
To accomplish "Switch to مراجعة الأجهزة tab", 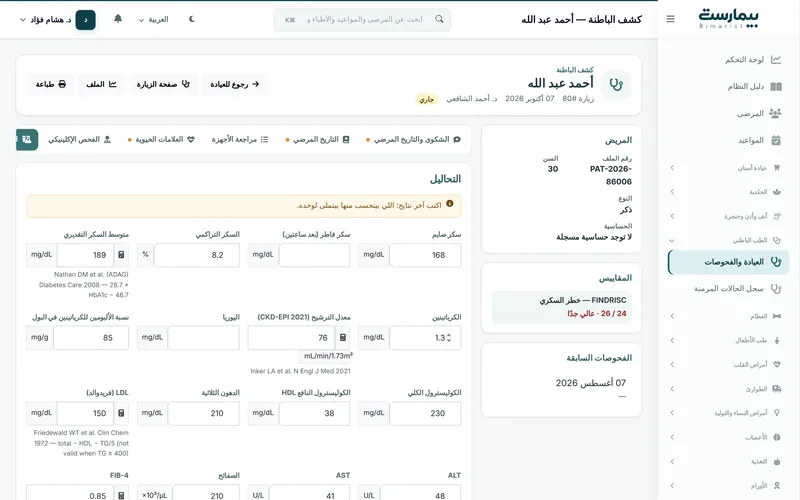I will 240,139.
